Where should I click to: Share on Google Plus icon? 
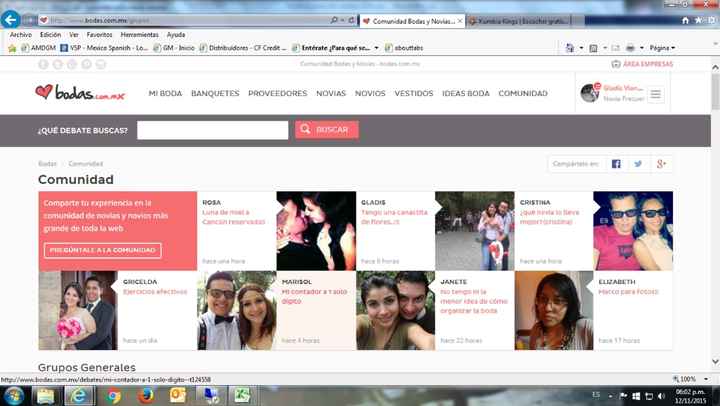tap(661, 164)
